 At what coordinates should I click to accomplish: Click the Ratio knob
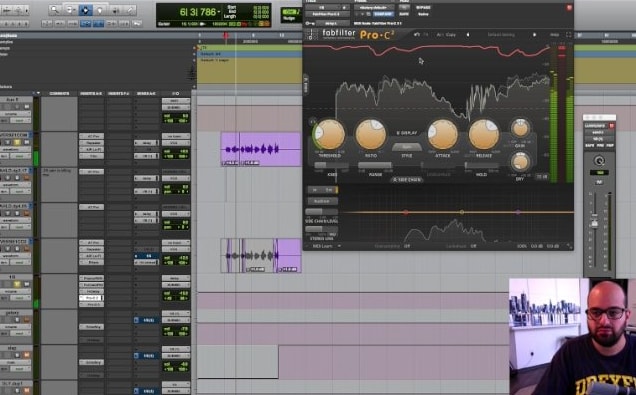point(370,134)
